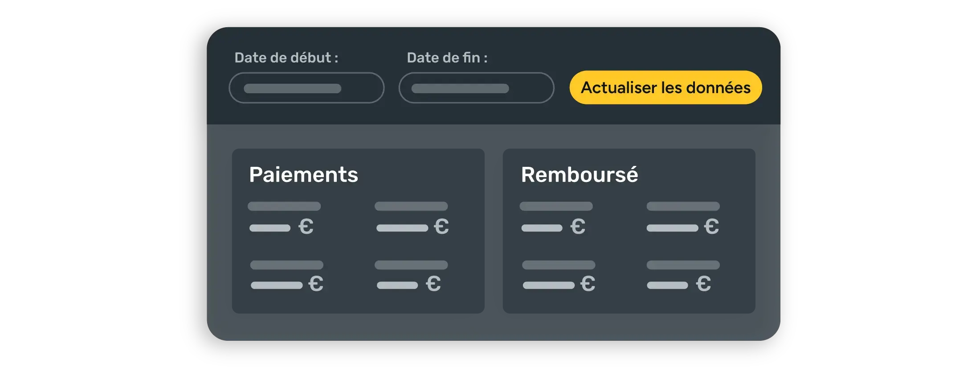
Task: Focus the Date de fin input field
Action: (476, 88)
